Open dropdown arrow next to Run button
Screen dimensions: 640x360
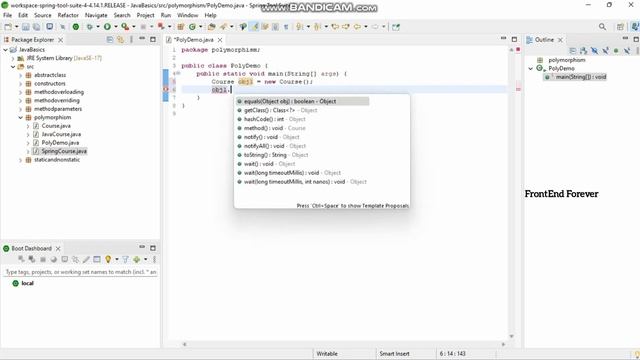116,27
